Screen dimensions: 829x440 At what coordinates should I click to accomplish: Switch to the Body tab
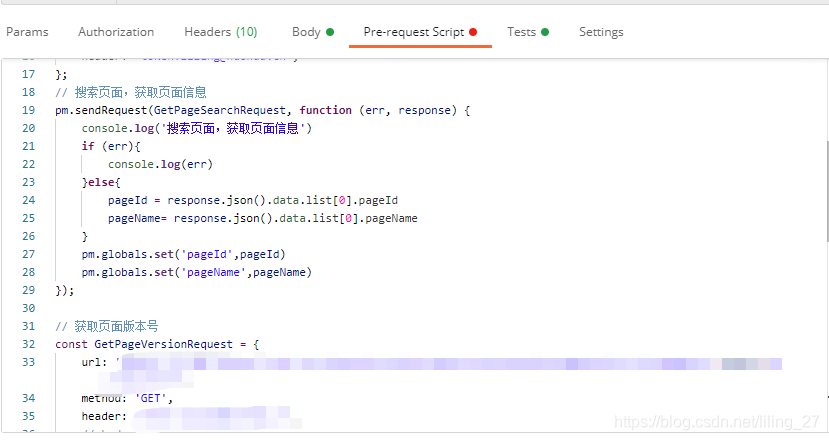tap(312, 32)
